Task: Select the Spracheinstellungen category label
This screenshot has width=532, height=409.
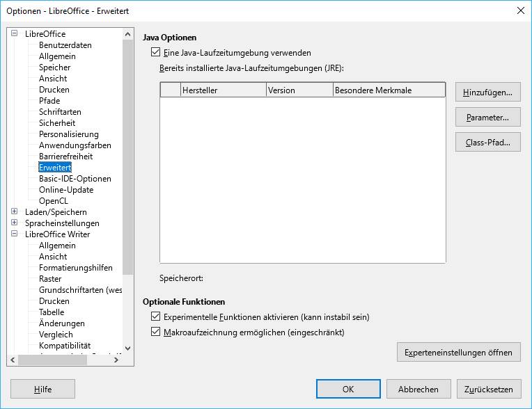Action: 62,224
